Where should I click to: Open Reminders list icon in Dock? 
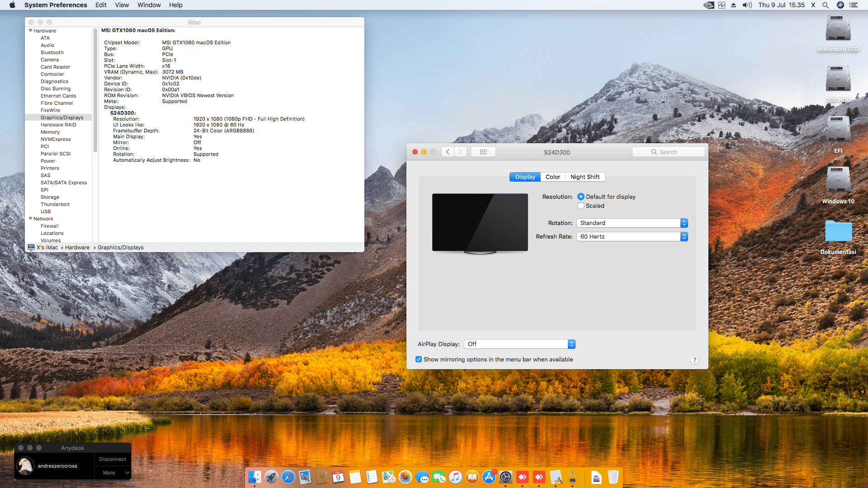tap(372, 477)
